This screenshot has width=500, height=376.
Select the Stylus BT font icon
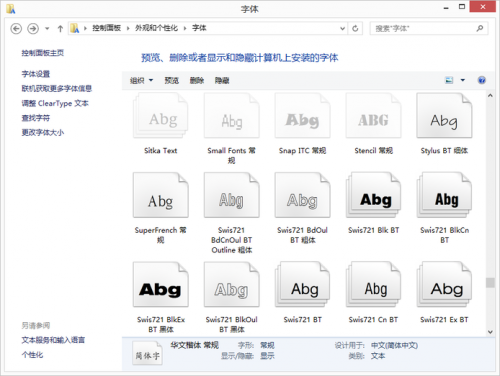pyautogui.click(x=444, y=115)
